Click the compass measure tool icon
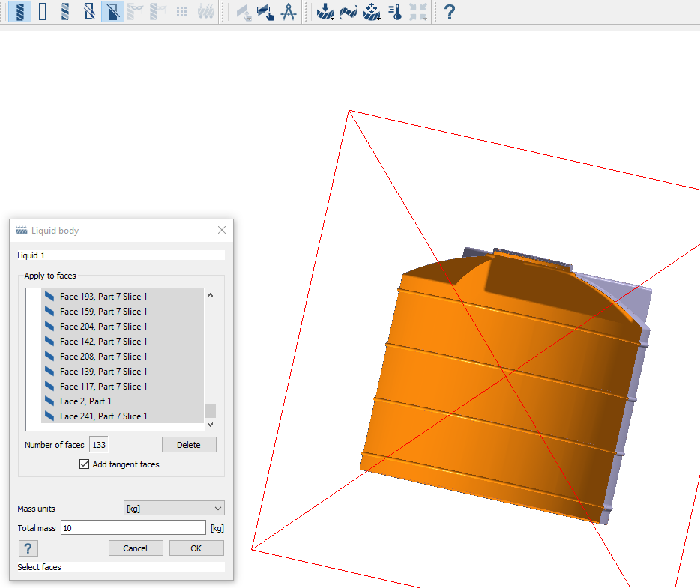700x588 pixels. click(x=289, y=12)
